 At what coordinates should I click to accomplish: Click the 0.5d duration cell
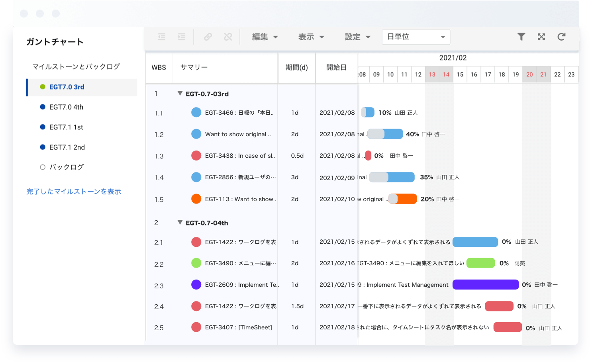coord(297,156)
